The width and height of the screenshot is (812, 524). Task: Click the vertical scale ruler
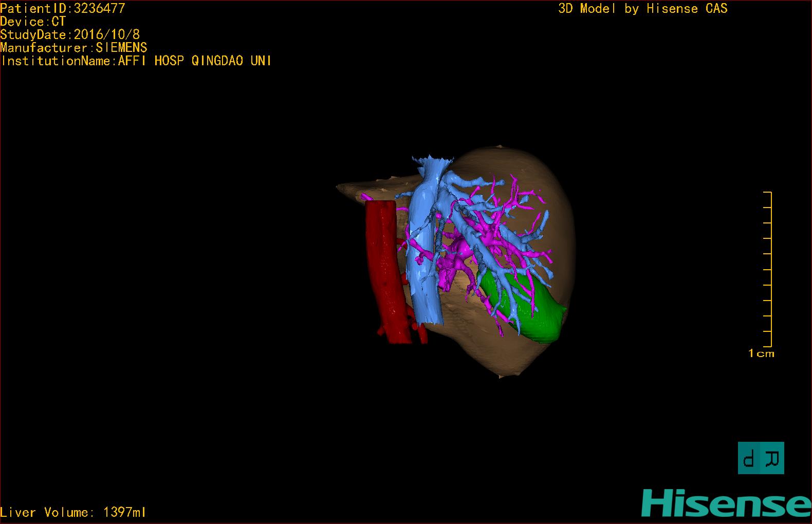(x=767, y=269)
